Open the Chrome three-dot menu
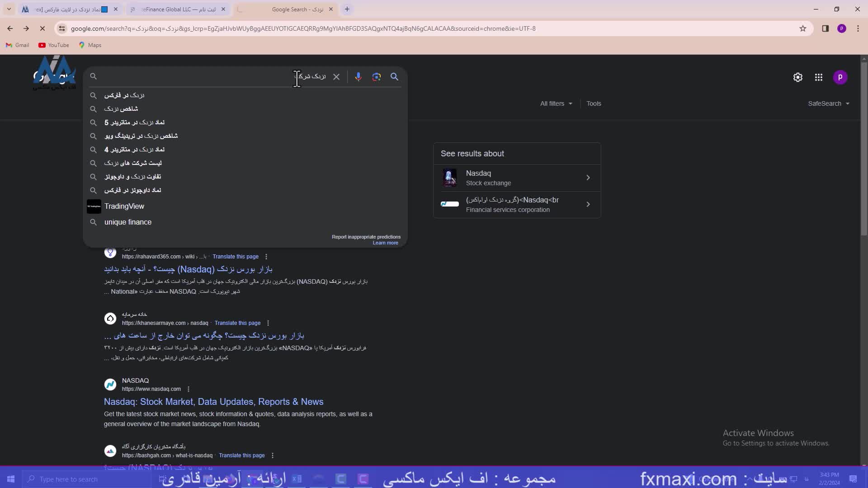The width and height of the screenshot is (868, 488). click(858, 28)
